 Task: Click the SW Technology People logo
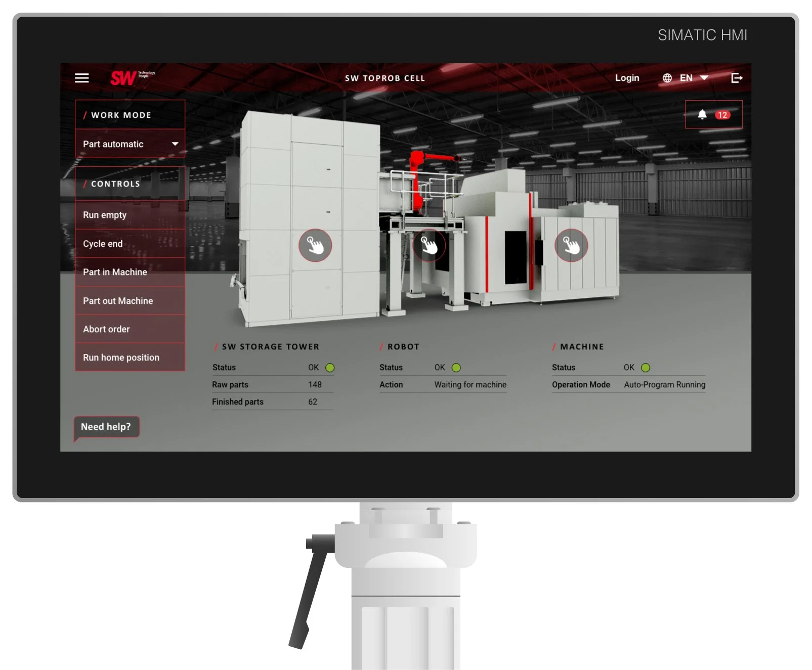133,77
